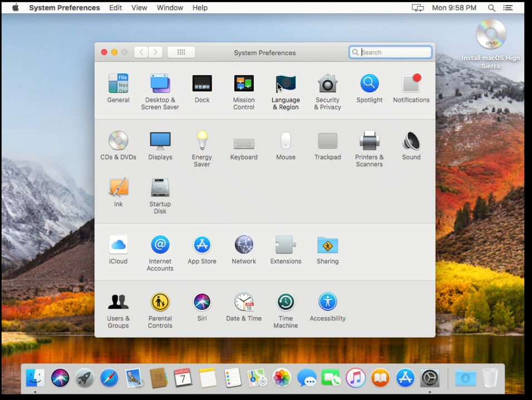This screenshot has width=532, height=400.
Task: Open Maps from the Dock
Action: click(257, 378)
